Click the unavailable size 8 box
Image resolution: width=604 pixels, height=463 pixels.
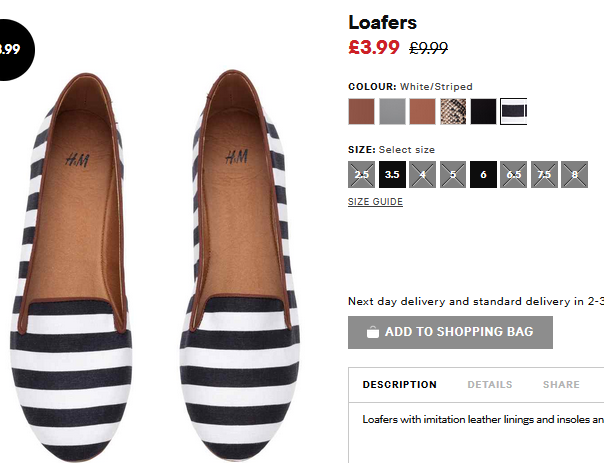(x=574, y=174)
